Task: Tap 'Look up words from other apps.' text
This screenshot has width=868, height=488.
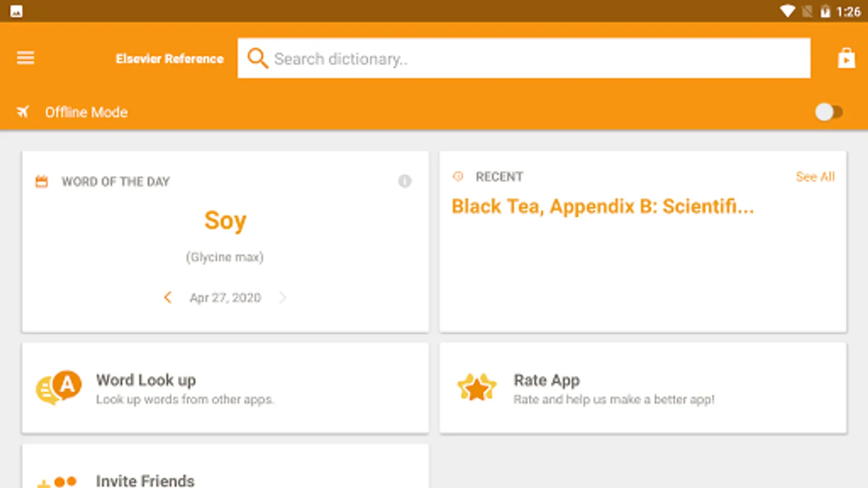Action: point(185,400)
